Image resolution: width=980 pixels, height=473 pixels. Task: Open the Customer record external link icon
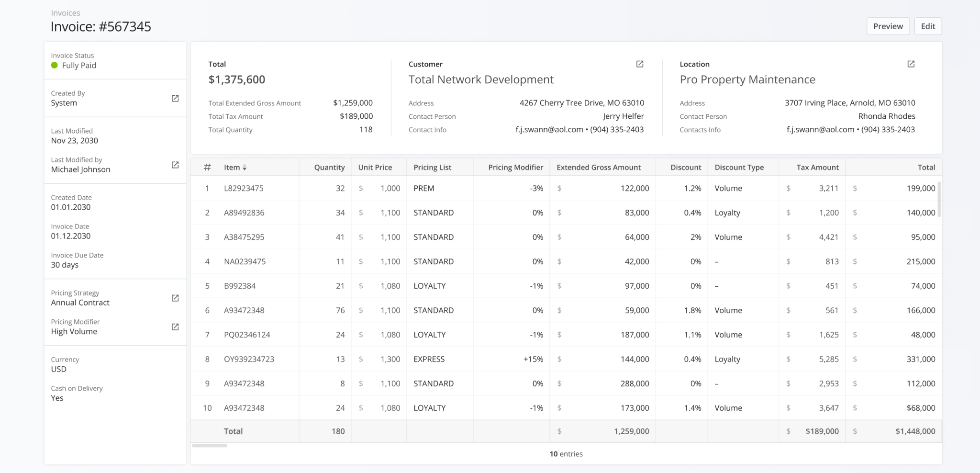(x=640, y=64)
